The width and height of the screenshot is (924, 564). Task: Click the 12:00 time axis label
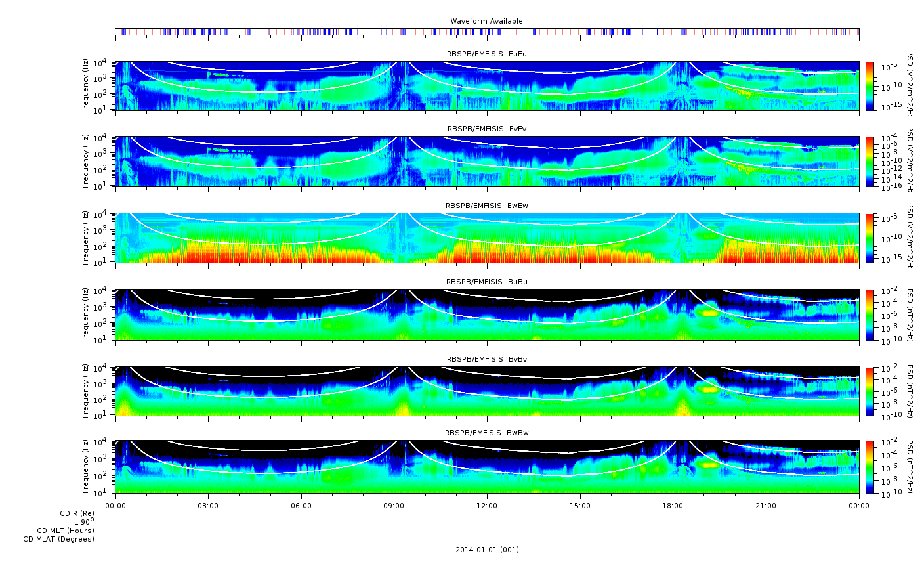[486, 506]
